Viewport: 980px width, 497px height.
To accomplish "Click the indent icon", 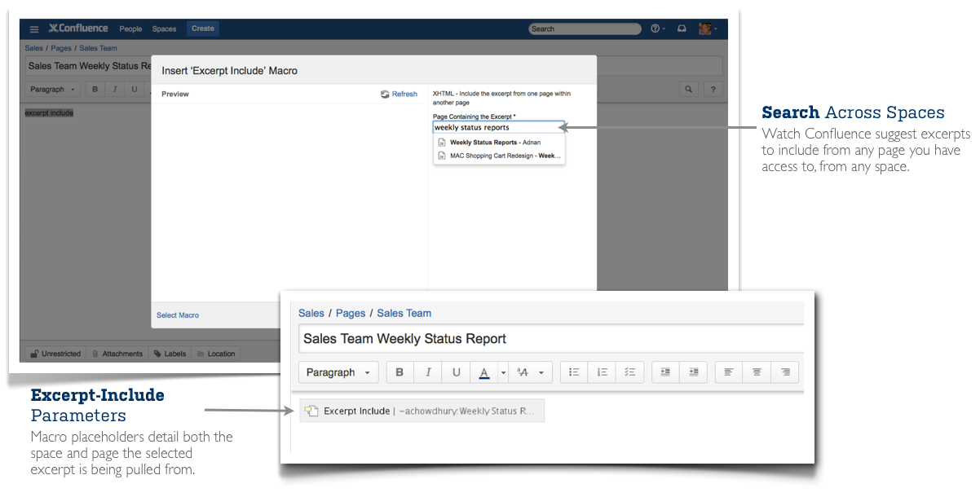I will click(694, 372).
